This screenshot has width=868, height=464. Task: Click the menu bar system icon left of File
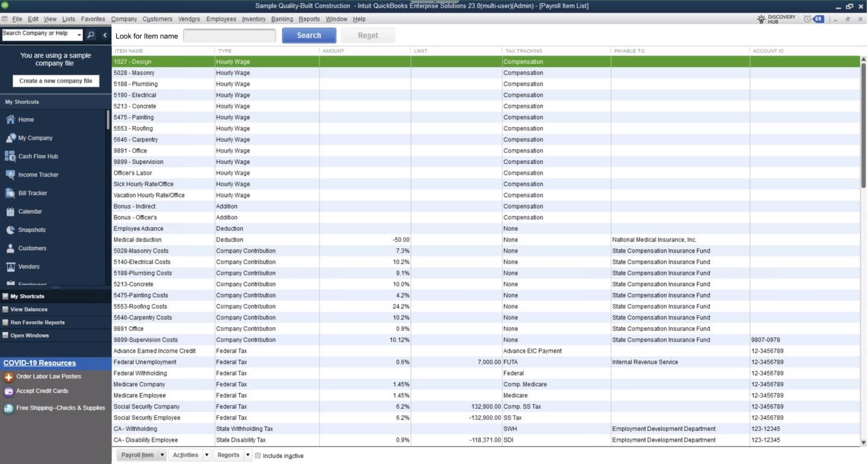click(5, 19)
